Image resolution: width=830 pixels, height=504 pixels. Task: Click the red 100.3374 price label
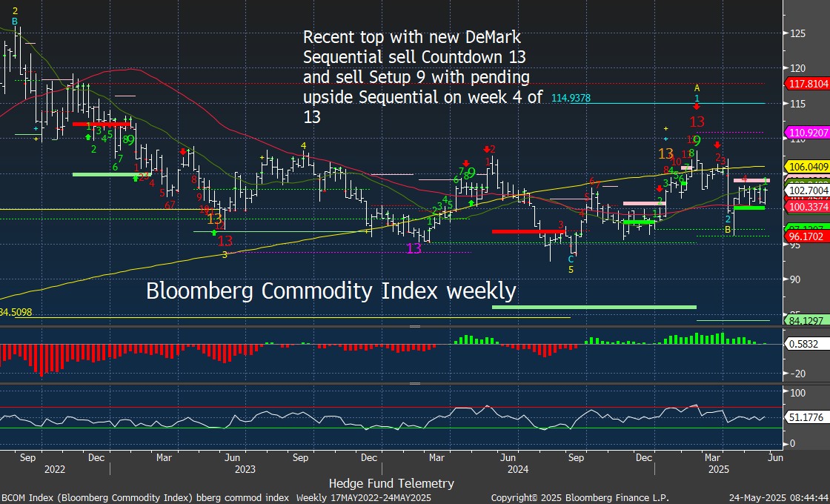(809, 207)
